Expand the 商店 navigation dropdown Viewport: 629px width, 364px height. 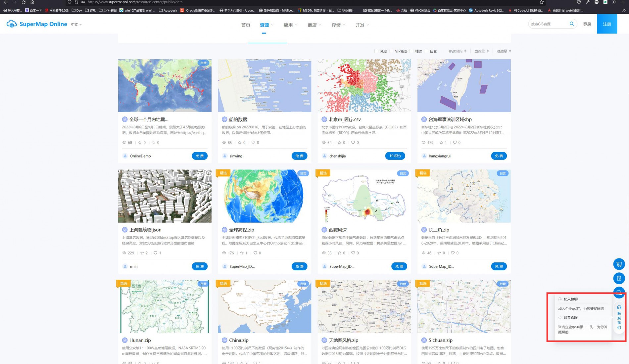point(314,25)
